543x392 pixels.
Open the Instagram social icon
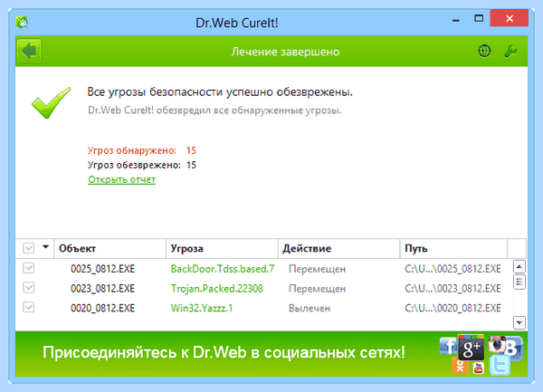pyautogui.click(x=497, y=344)
